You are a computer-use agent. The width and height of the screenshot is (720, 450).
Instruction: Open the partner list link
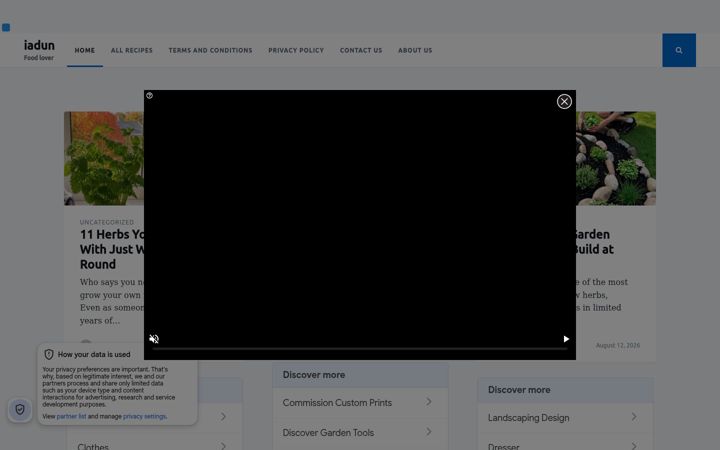[x=71, y=416]
